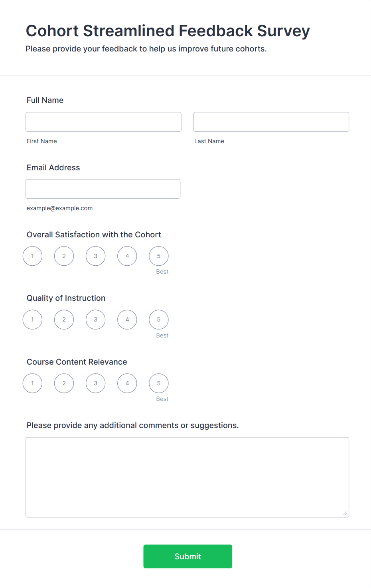Image resolution: width=371 pixels, height=588 pixels.
Task: Select rating 1 for Course Content Relevance
Action: point(32,383)
